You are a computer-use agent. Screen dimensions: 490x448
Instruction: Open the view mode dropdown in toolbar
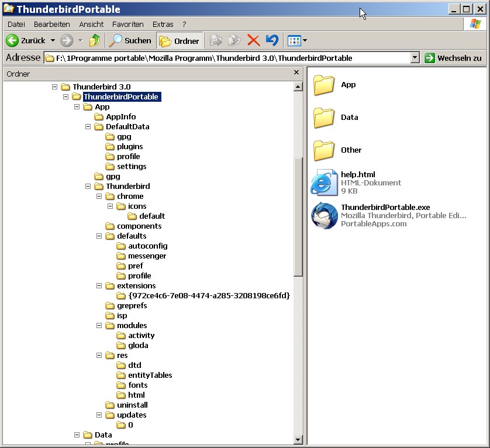[305, 41]
